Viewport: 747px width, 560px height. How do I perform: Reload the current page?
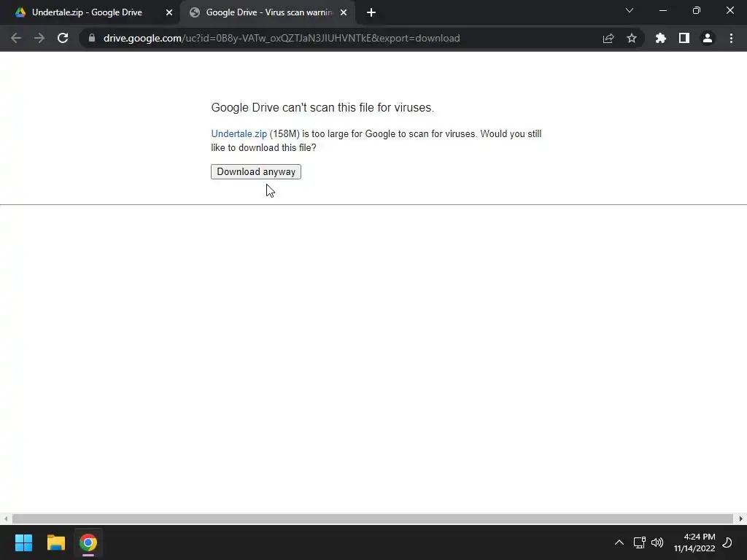pyautogui.click(x=63, y=38)
